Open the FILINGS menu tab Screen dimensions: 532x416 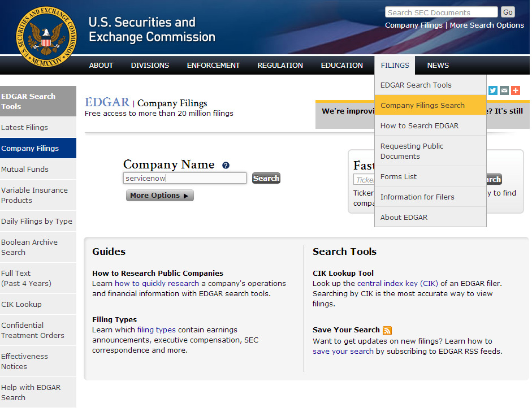pos(395,65)
